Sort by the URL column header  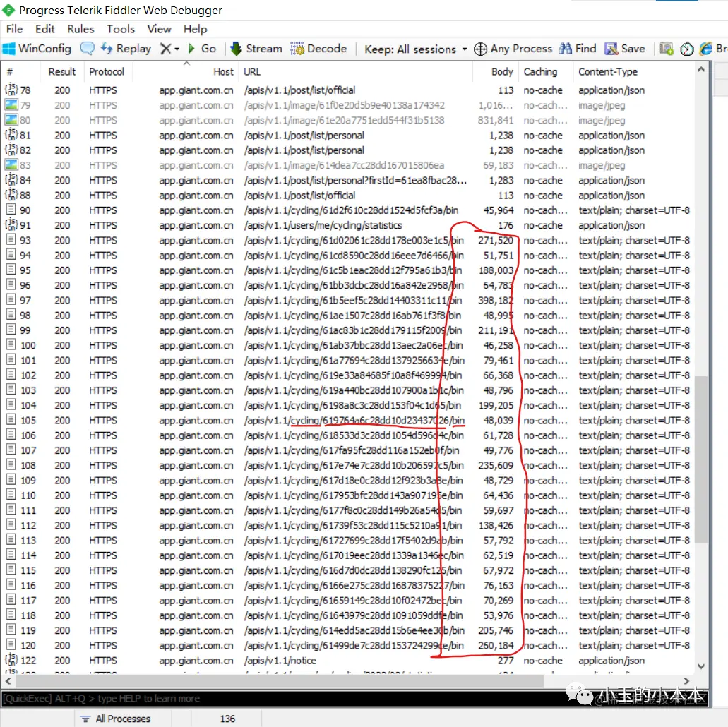point(356,72)
